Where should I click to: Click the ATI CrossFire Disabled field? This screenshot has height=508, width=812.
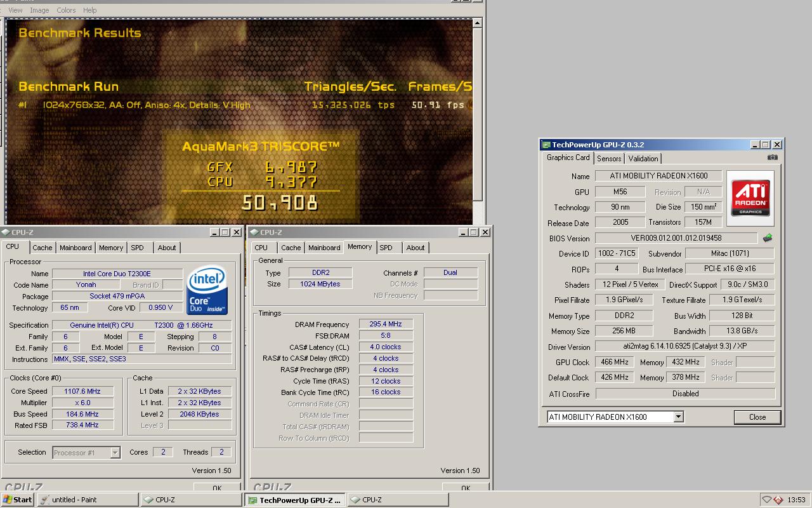[685, 394]
